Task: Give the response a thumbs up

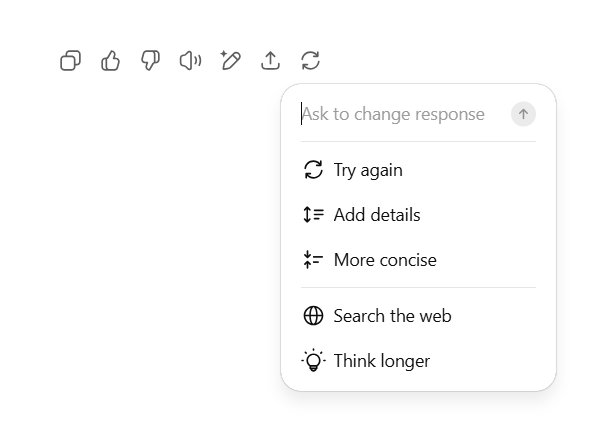Action: (x=111, y=60)
